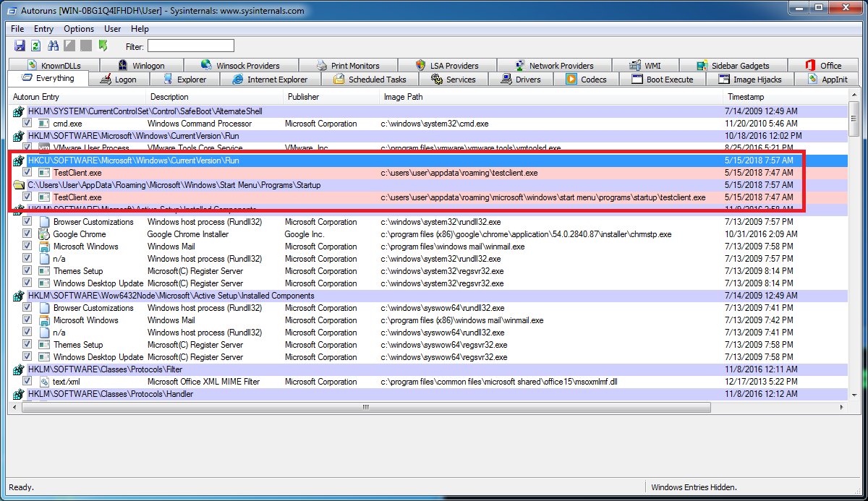Click the printer icon on Print Monitors
The width and height of the screenshot is (868, 501).
[x=321, y=66]
